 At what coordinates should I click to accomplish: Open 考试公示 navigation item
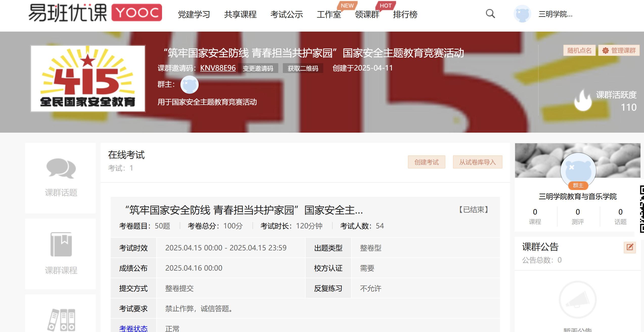click(286, 14)
